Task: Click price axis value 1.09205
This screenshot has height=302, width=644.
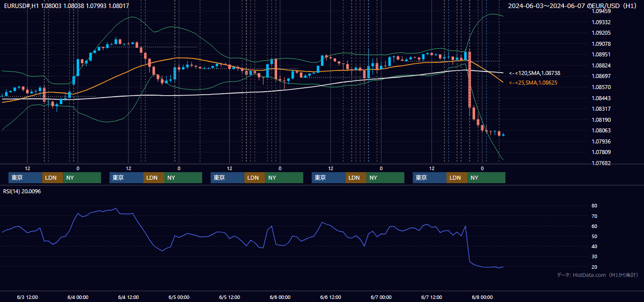Action: click(x=601, y=33)
